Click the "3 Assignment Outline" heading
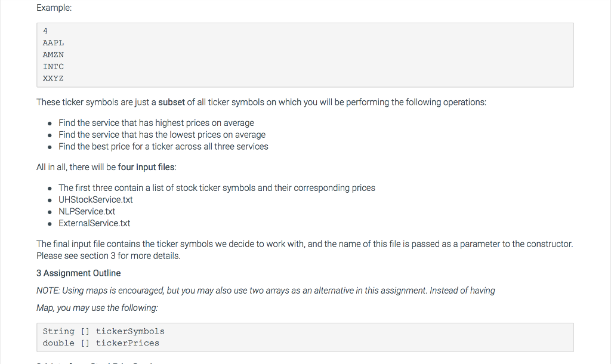This screenshot has width=611, height=364. (x=78, y=273)
